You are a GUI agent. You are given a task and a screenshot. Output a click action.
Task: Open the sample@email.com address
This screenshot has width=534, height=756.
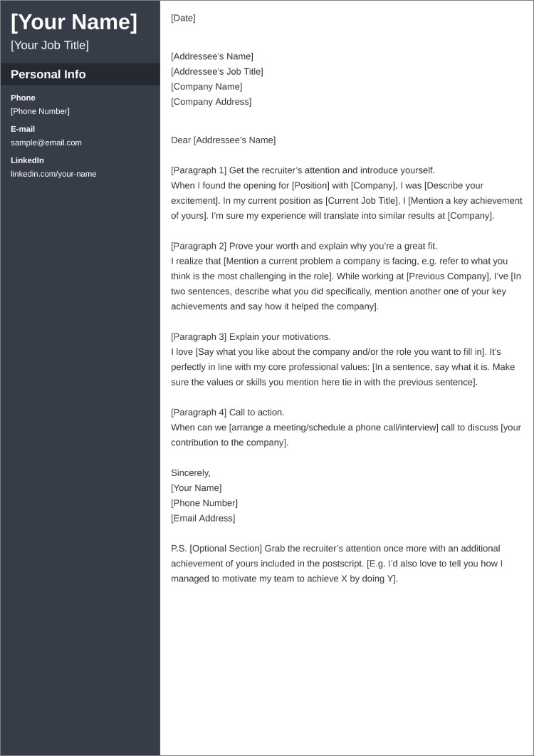click(x=46, y=143)
